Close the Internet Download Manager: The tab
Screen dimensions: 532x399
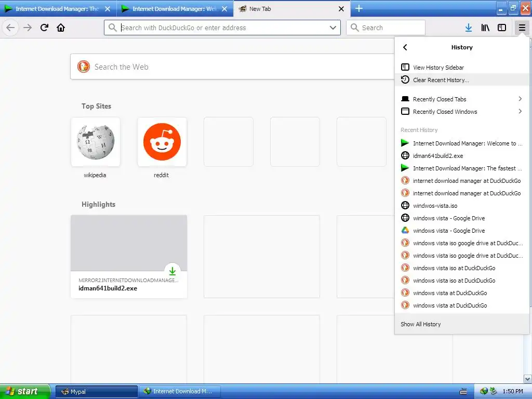107,9
